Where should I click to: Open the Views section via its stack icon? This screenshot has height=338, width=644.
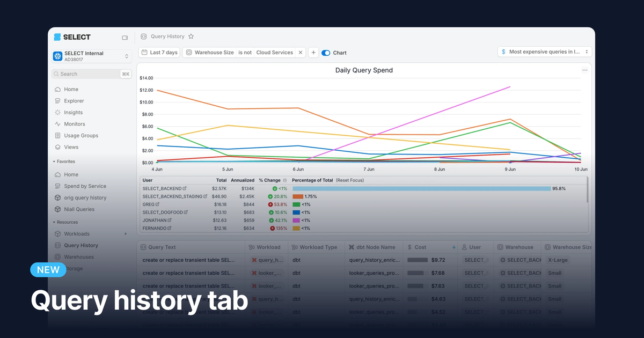click(x=57, y=146)
